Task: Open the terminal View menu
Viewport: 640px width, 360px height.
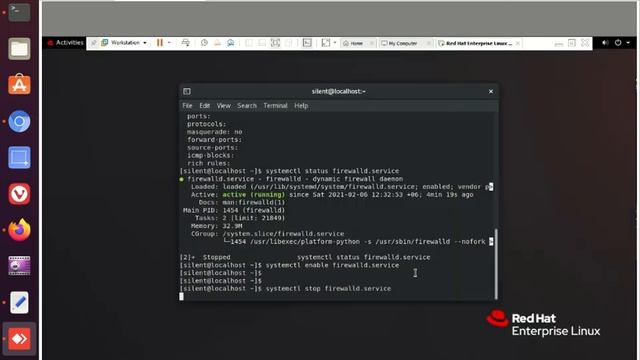Action: [224, 106]
